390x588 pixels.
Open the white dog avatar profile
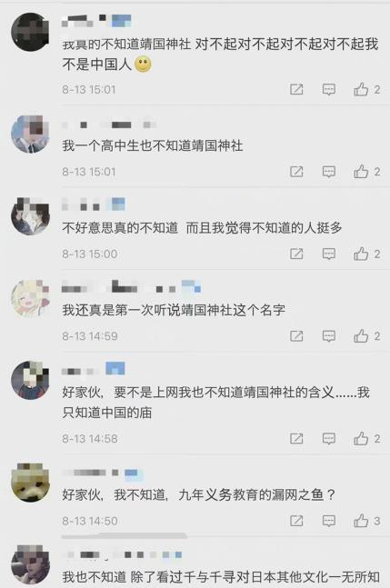click(x=30, y=483)
